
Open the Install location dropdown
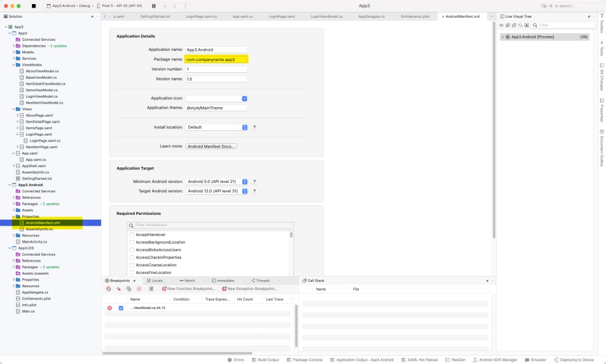click(x=216, y=127)
